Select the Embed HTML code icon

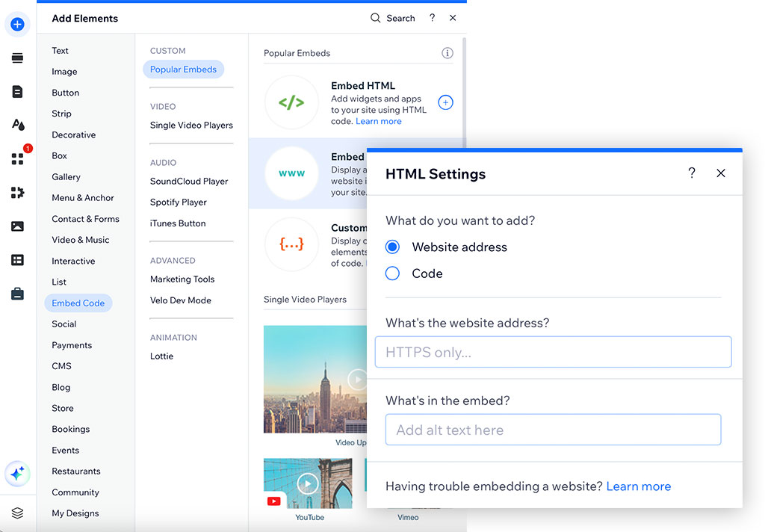point(291,102)
